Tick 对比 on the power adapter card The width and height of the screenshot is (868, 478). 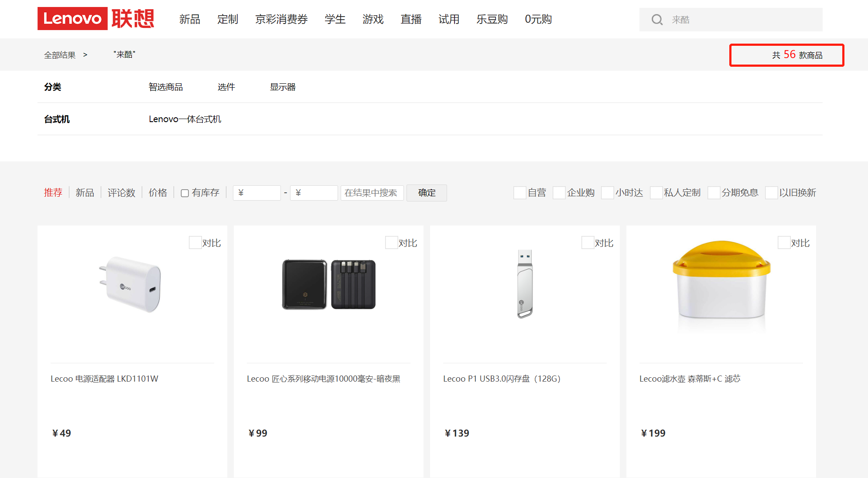tap(195, 242)
